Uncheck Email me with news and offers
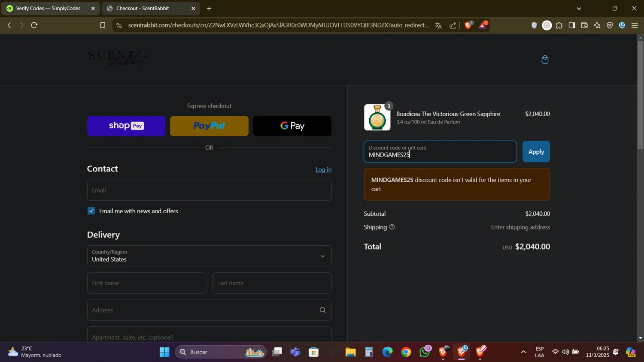Screen dimensions: 644x362 click(x=91, y=211)
